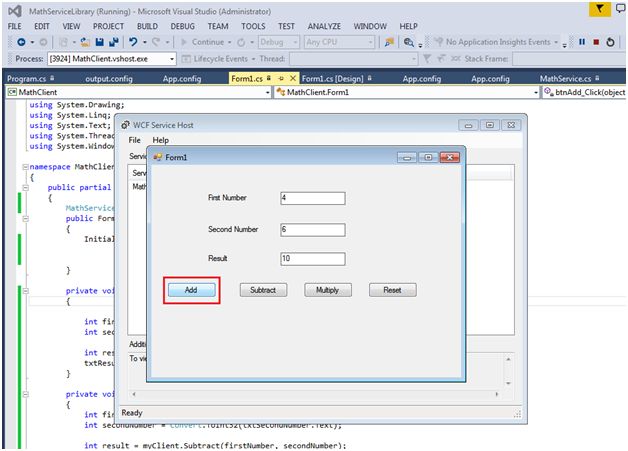Click the Second Number input field
Image resolution: width=628 pixels, height=451 pixels.
coord(313,230)
